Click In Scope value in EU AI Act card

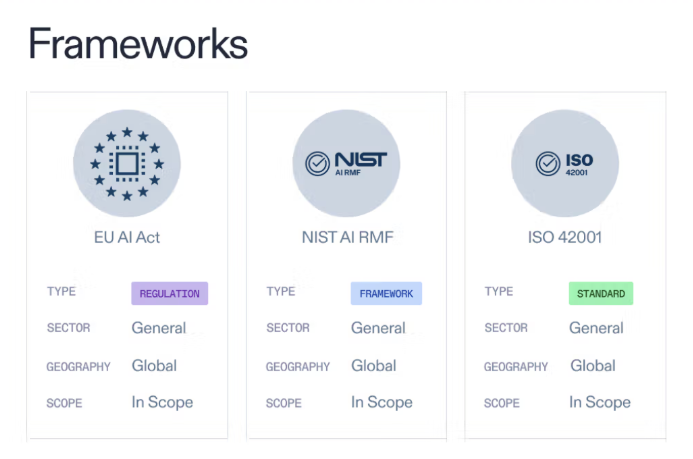pos(162,402)
